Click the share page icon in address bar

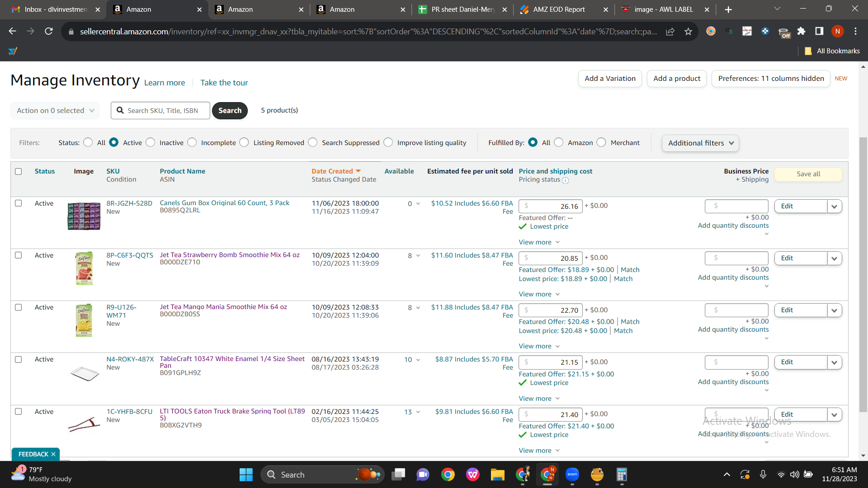[x=670, y=31]
